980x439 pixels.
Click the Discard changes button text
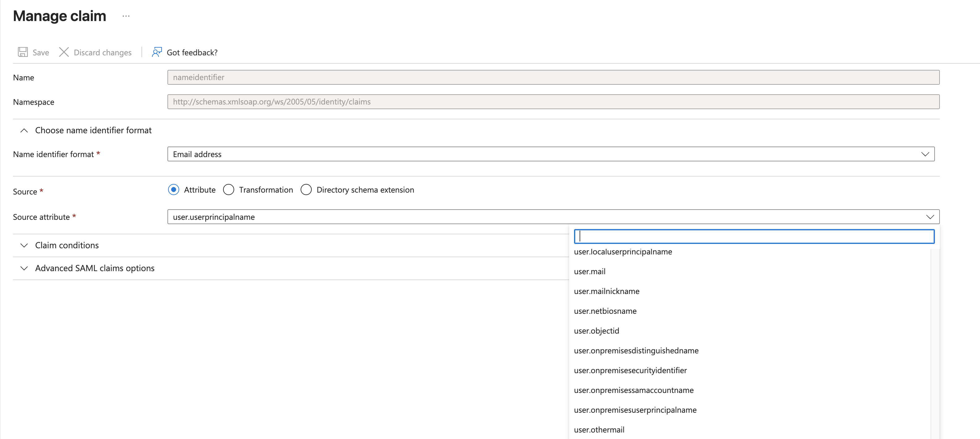point(103,53)
